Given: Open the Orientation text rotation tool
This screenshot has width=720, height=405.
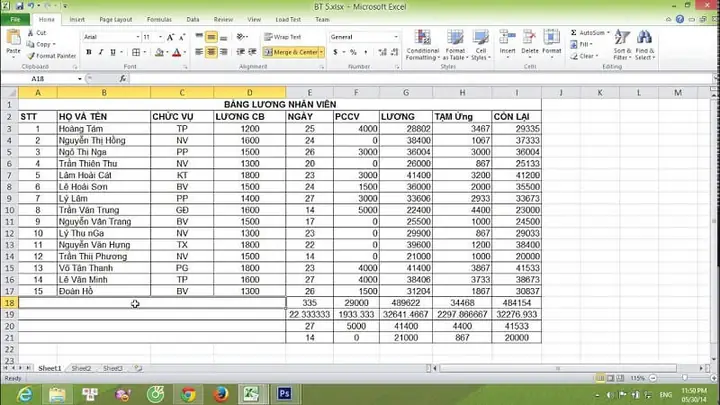Looking at the screenshot, I should (241, 37).
